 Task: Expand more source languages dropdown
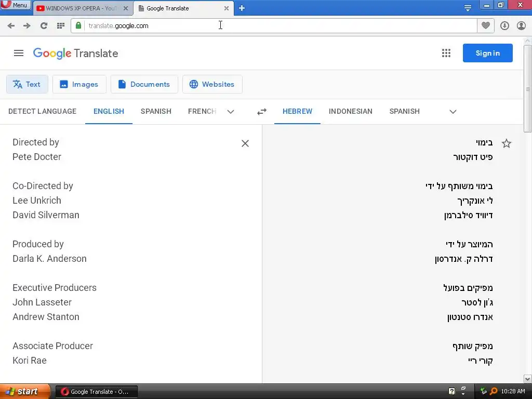(231, 112)
